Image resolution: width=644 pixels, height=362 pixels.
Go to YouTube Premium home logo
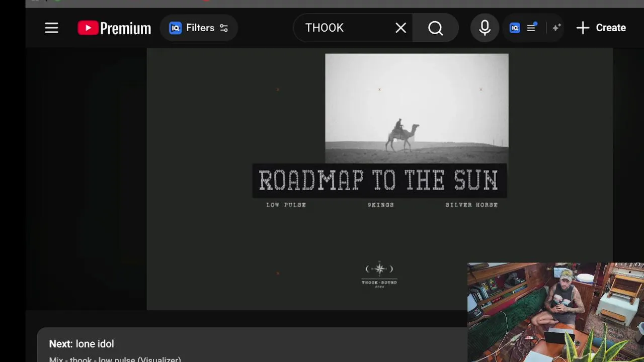(114, 28)
